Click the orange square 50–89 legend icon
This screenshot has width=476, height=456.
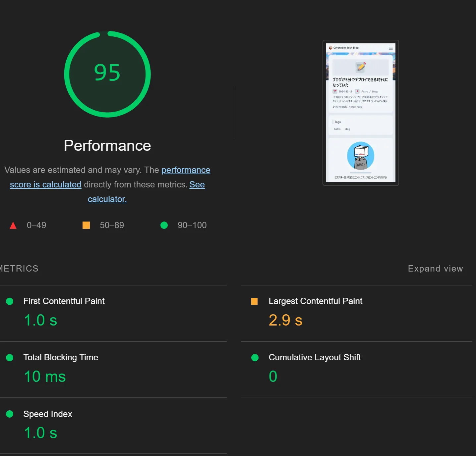coord(86,225)
